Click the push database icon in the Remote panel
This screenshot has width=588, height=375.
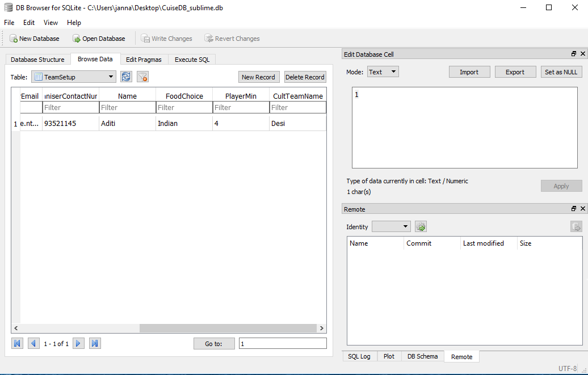pos(577,226)
